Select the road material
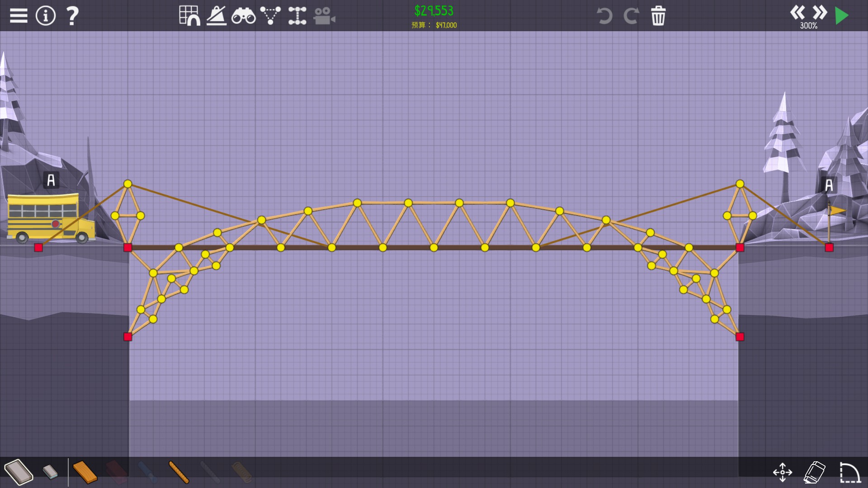Viewport: 868px width, 488px height. click(19, 472)
